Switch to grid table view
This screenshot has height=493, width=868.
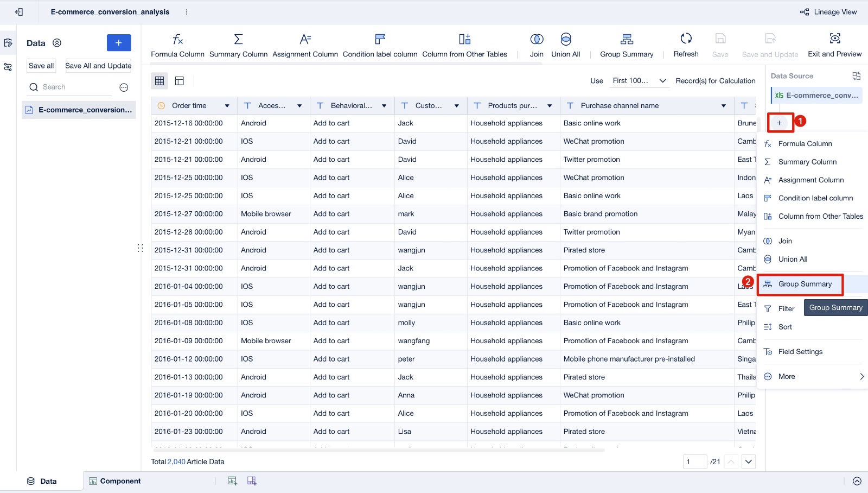pos(159,81)
